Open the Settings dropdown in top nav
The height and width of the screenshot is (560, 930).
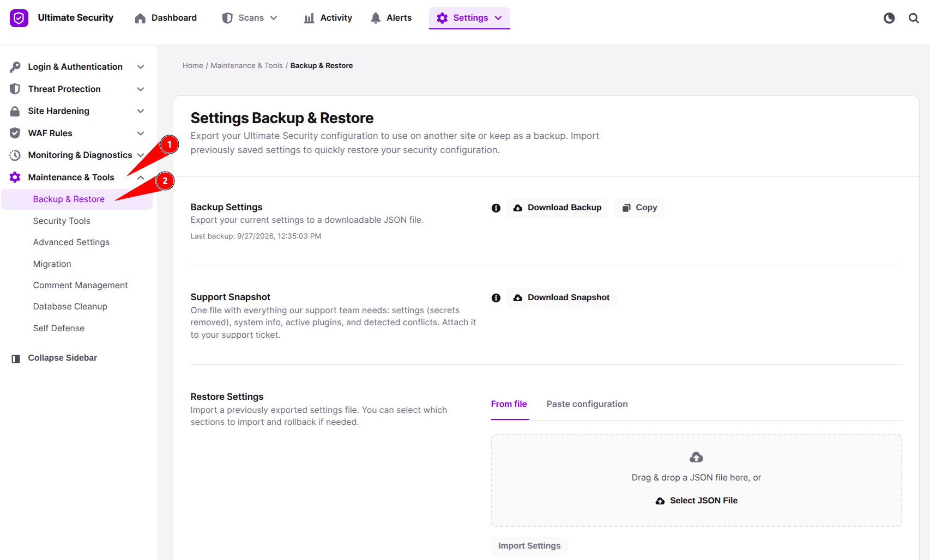(x=469, y=18)
